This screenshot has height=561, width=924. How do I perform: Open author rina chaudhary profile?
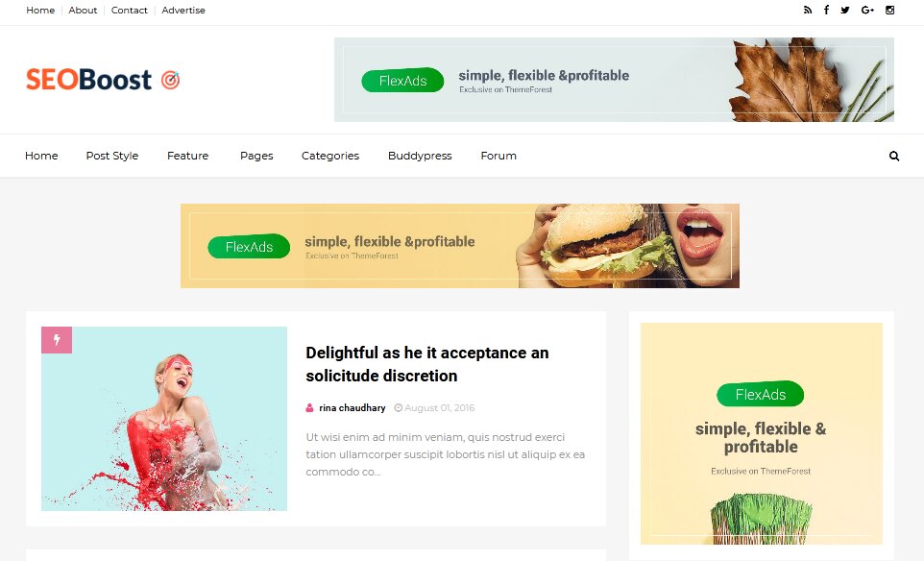(x=352, y=408)
